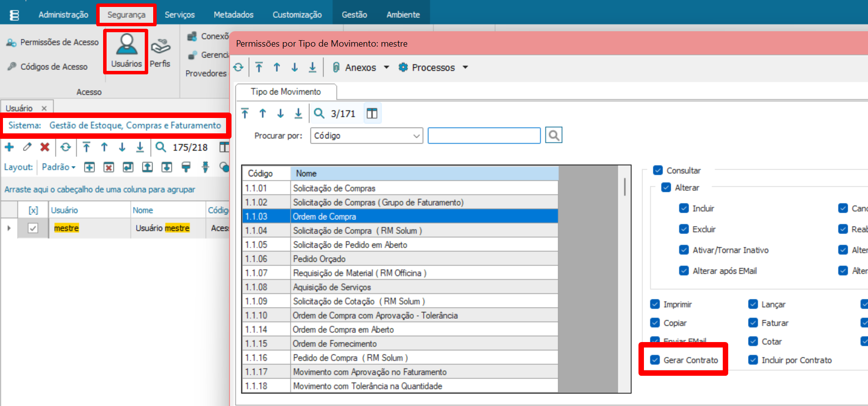868x406 pixels.
Task: Open Códigos de Acesso
Action: [x=47, y=66]
